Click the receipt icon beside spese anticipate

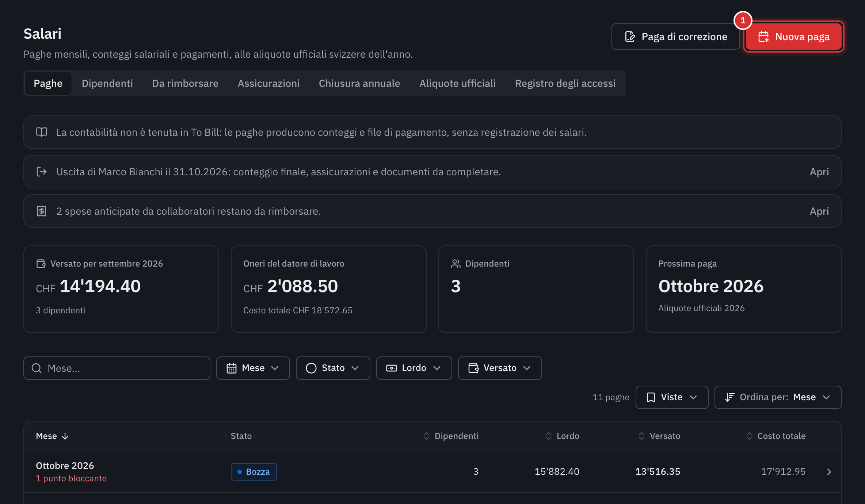(x=42, y=211)
